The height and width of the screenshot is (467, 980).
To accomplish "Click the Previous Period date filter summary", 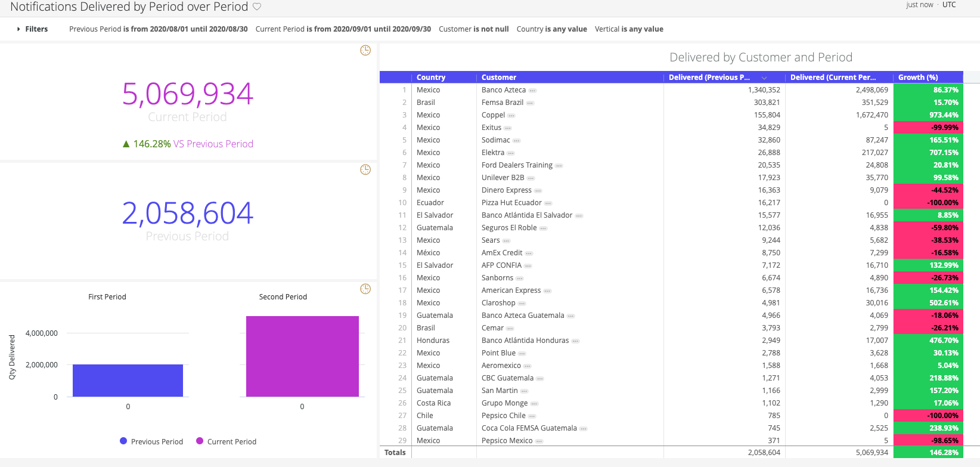I will point(159,29).
